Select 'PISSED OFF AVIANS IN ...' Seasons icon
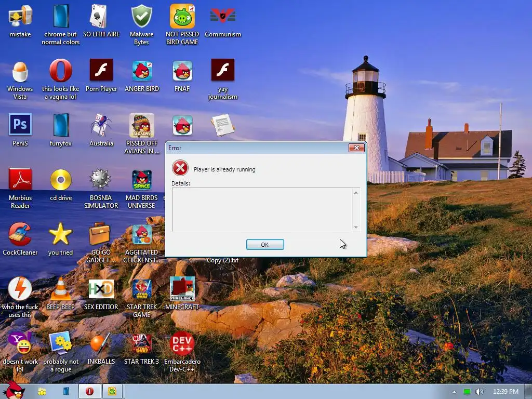532x399 pixels. [141, 125]
